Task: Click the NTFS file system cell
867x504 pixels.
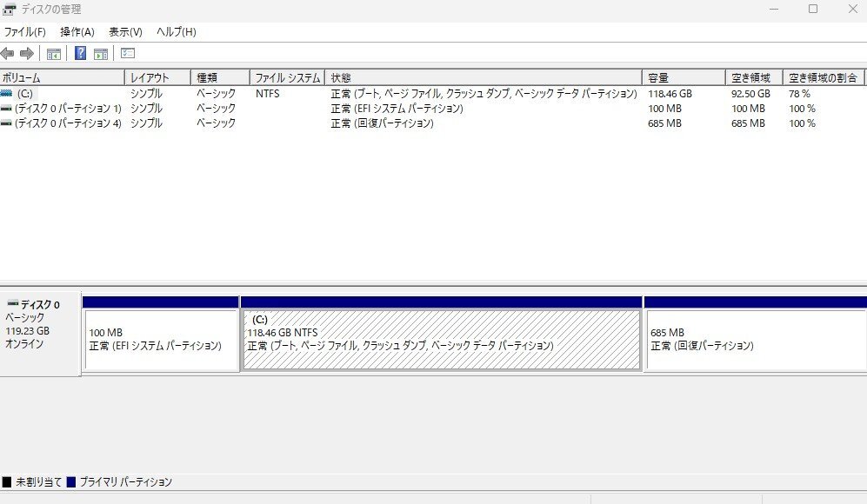Action: pyautogui.click(x=268, y=93)
